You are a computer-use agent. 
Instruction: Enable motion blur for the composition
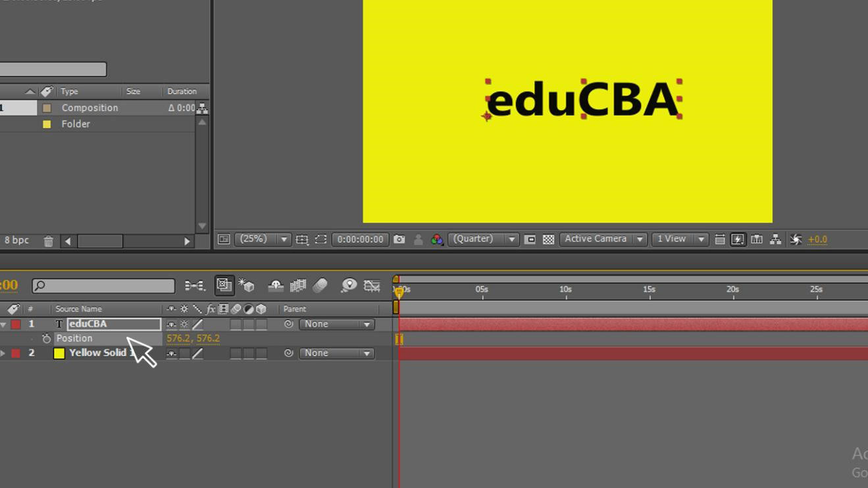(x=320, y=285)
